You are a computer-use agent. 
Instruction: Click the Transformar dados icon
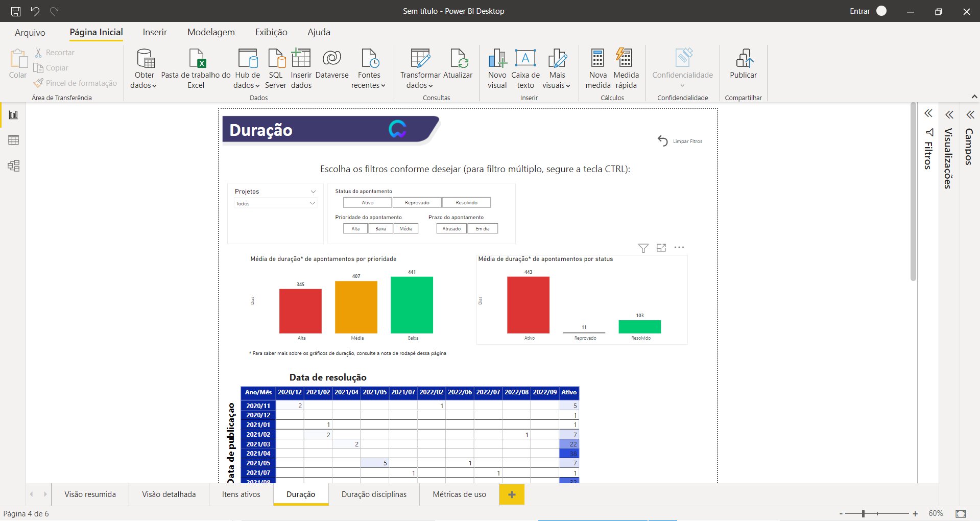point(420,59)
